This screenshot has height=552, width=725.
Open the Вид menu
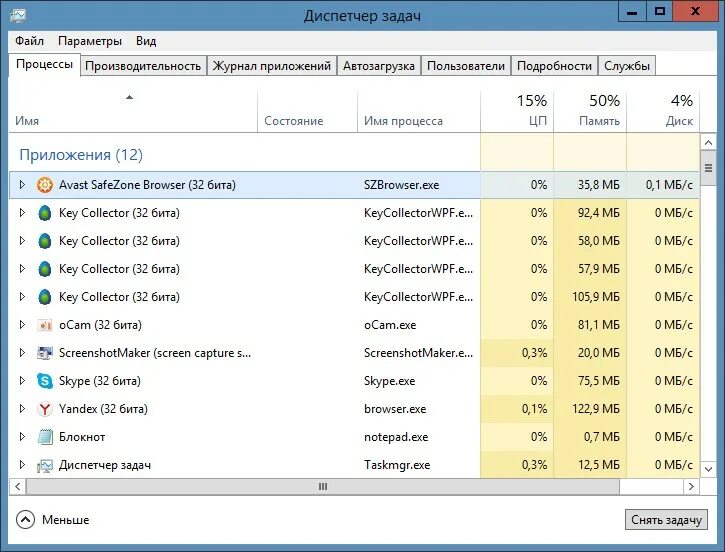pyautogui.click(x=146, y=41)
